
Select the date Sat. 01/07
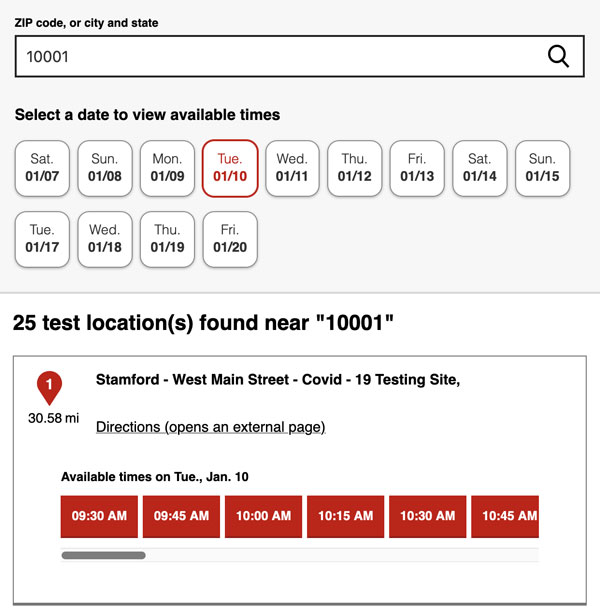click(42, 168)
